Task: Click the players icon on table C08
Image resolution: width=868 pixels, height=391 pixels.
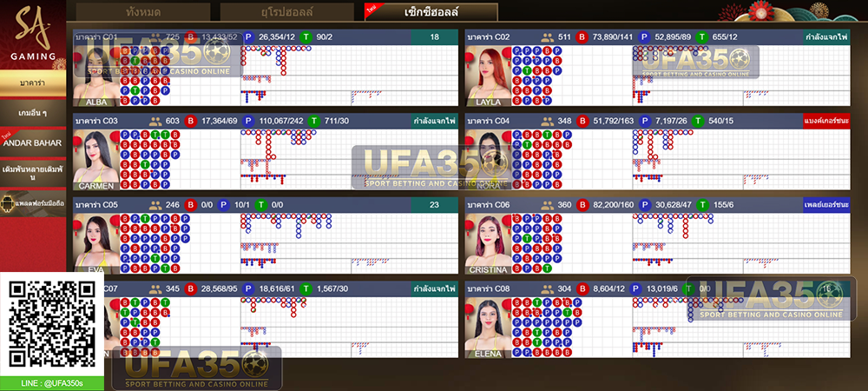Action: click(x=547, y=289)
